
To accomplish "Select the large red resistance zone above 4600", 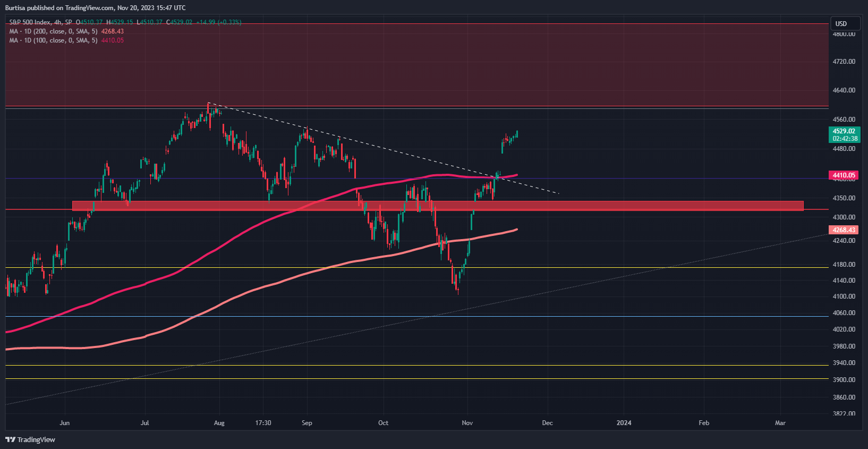I will pyautogui.click(x=417, y=65).
